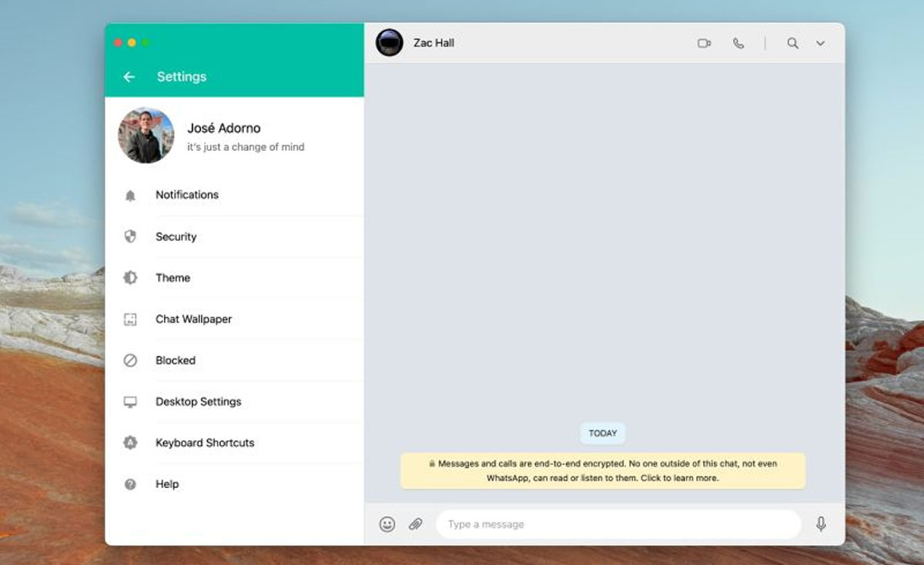The height and width of the screenshot is (565, 924).
Task: Type in the message input field
Action: [x=616, y=524]
